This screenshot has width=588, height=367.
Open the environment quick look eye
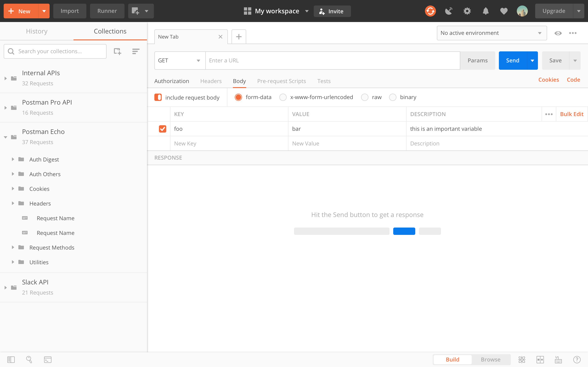tap(558, 33)
